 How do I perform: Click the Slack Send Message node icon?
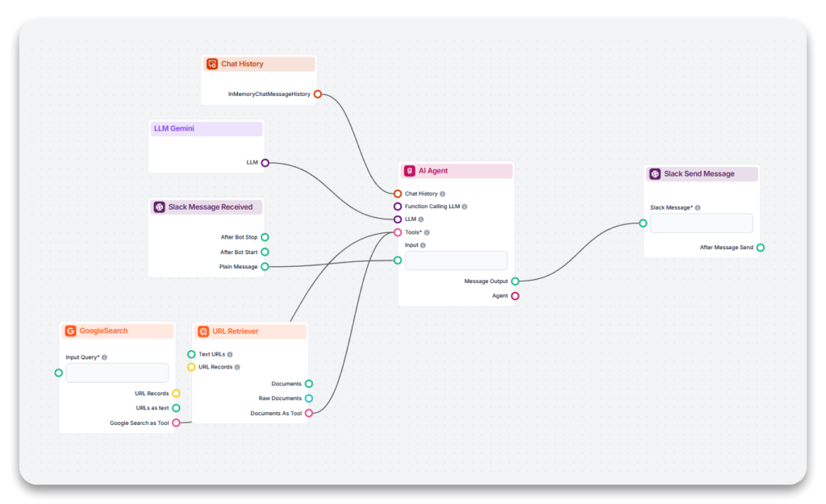pos(655,174)
